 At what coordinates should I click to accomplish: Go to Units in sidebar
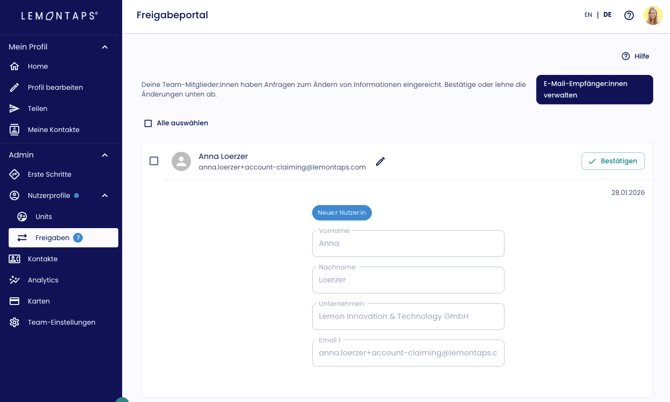(43, 217)
